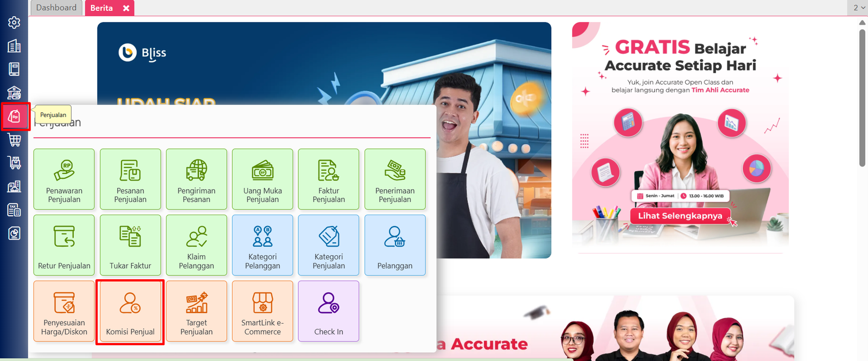Screen dimensions: 868x361
Task: Open the shopping cart purchase icon in the sidebar
Action: tap(14, 140)
